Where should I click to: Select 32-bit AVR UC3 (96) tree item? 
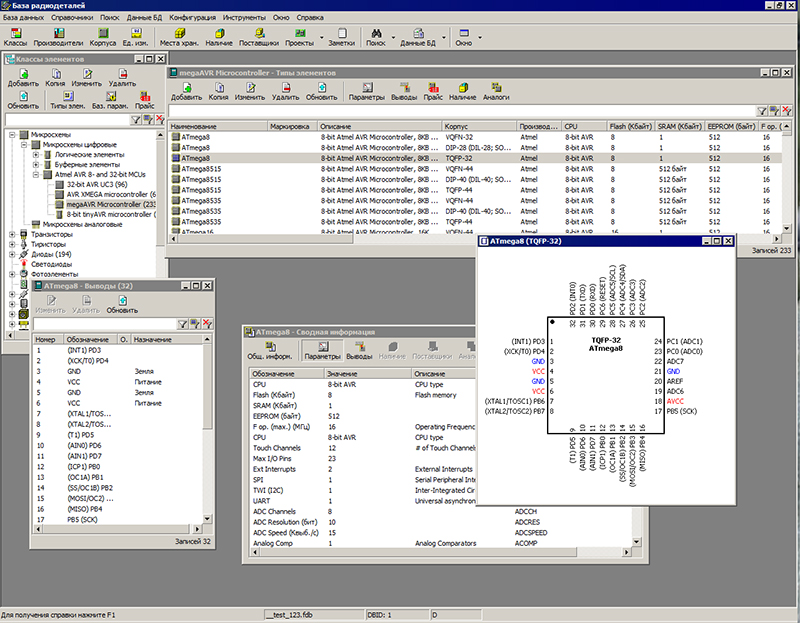(x=97, y=185)
